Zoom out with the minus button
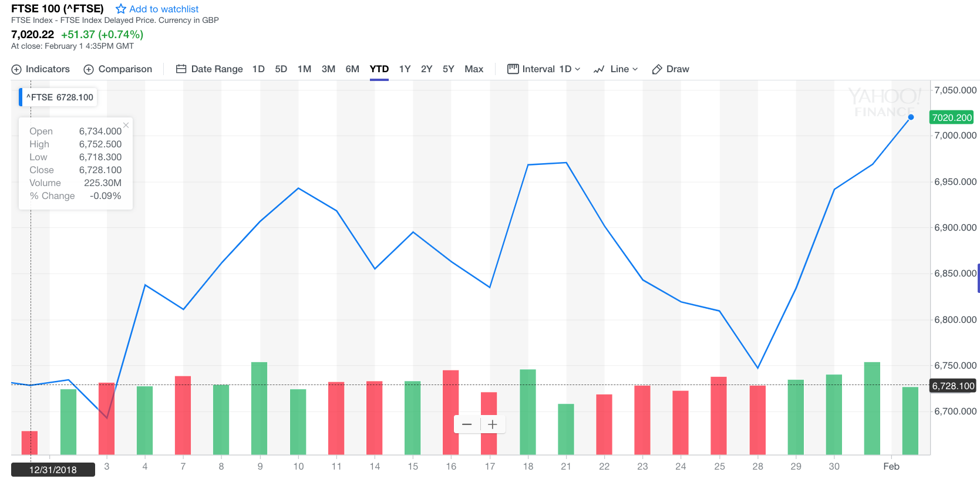The width and height of the screenshot is (980, 479). click(x=467, y=424)
